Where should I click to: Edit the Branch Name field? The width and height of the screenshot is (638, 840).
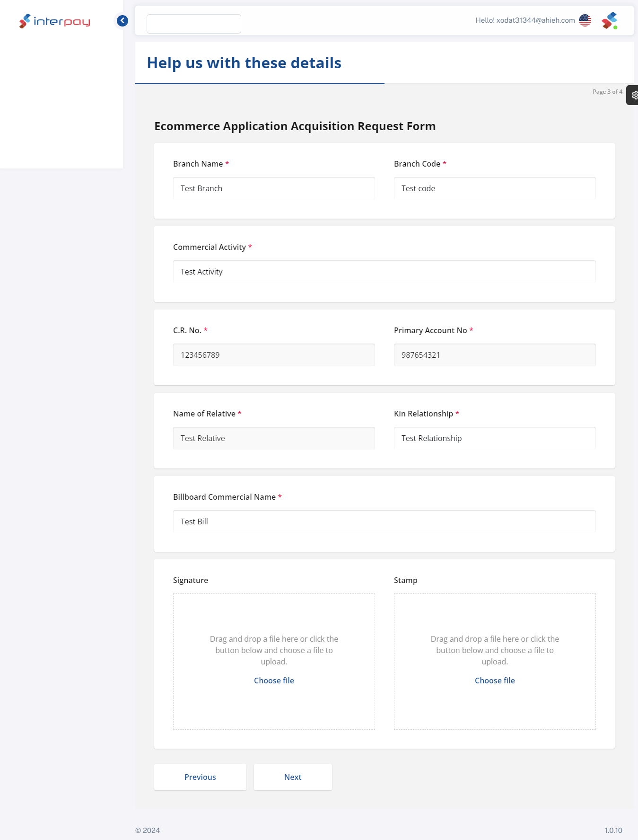[274, 188]
